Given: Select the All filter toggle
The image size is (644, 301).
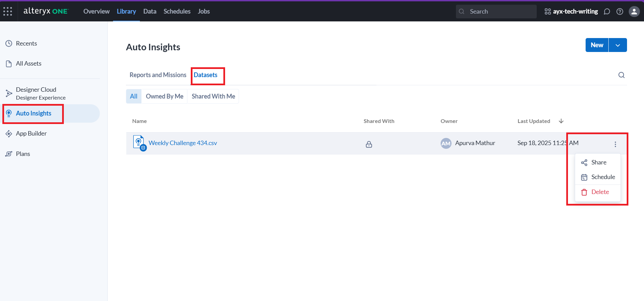Looking at the screenshot, I should [x=134, y=96].
